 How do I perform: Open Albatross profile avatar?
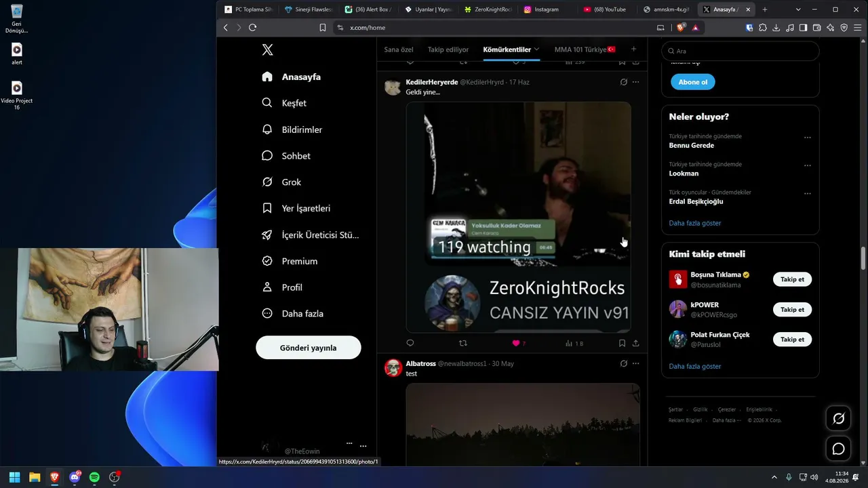coord(393,368)
